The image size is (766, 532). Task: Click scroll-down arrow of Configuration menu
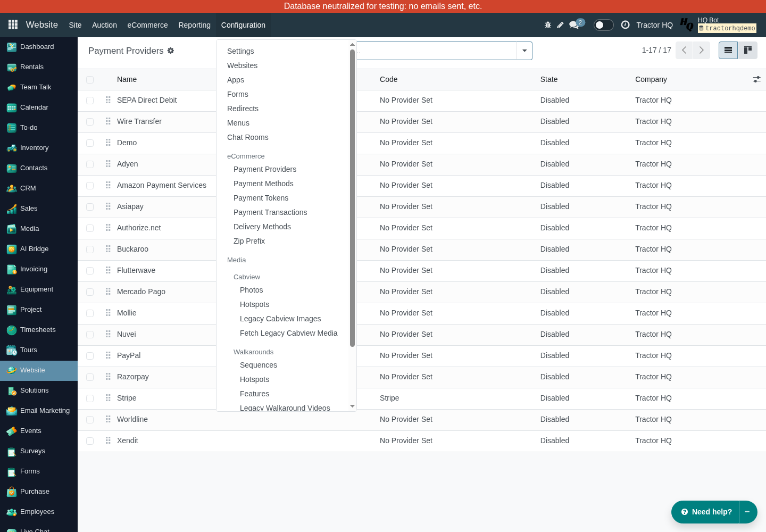coord(352,406)
